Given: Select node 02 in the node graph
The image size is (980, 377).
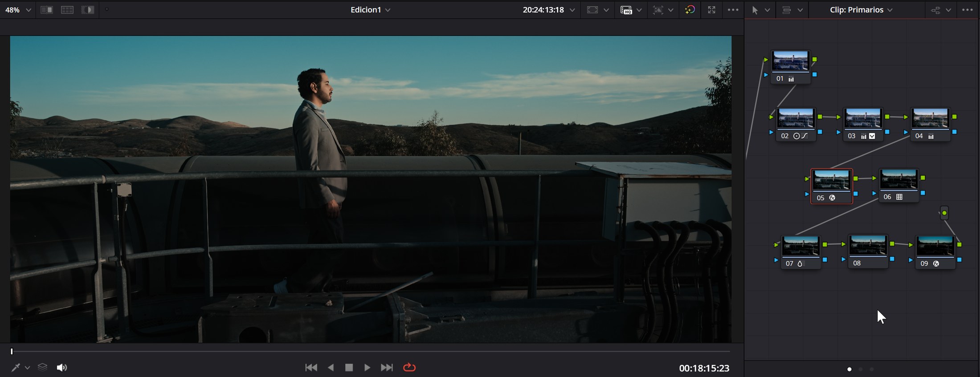Looking at the screenshot, I should (x=796, y=124).
